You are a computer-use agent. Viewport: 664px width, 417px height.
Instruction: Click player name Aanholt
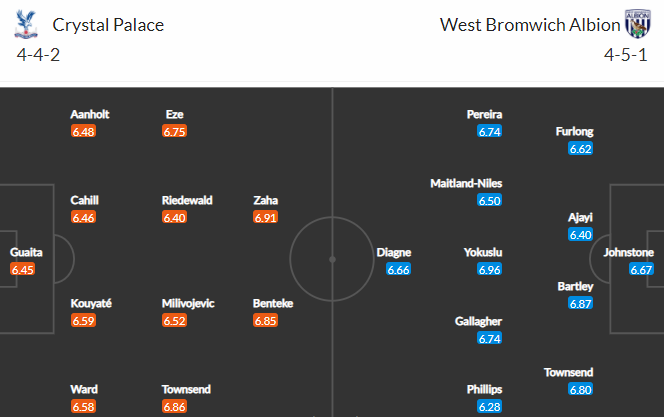(x=90, y=114)
